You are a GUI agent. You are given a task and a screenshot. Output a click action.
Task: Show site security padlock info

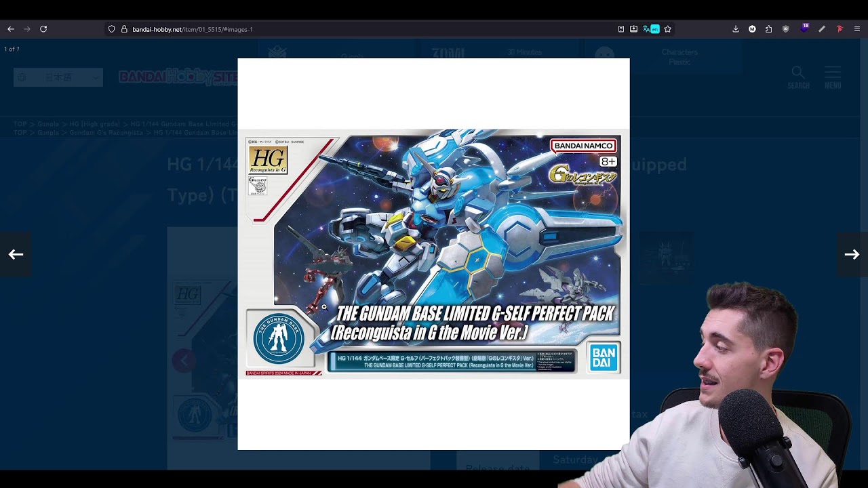tap(124, 29)
